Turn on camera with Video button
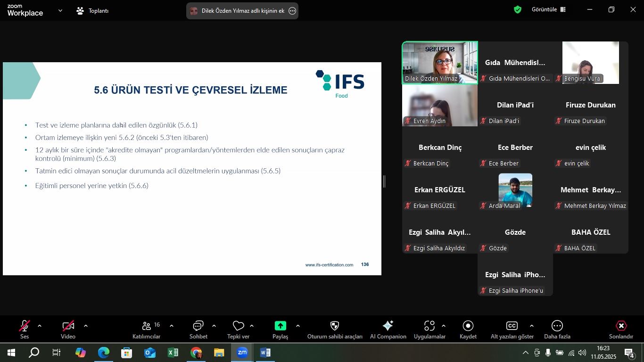The height and width of the screenshot is (362, 644). click(68, 329)
